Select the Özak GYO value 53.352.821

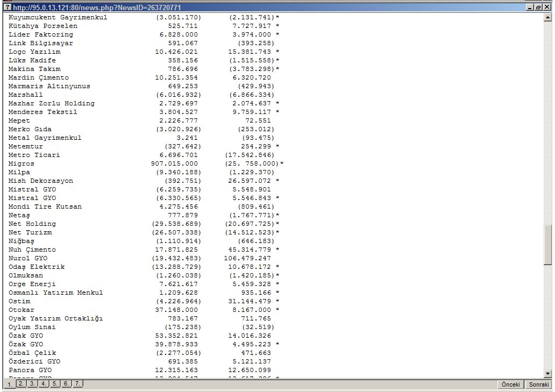tap(176, 336)
